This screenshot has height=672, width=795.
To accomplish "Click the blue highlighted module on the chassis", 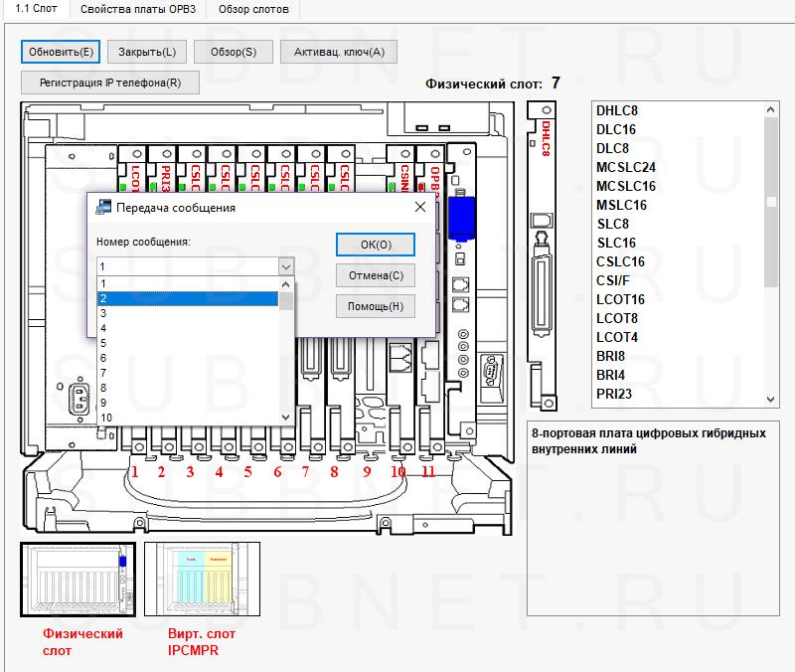I will [459, 221].
